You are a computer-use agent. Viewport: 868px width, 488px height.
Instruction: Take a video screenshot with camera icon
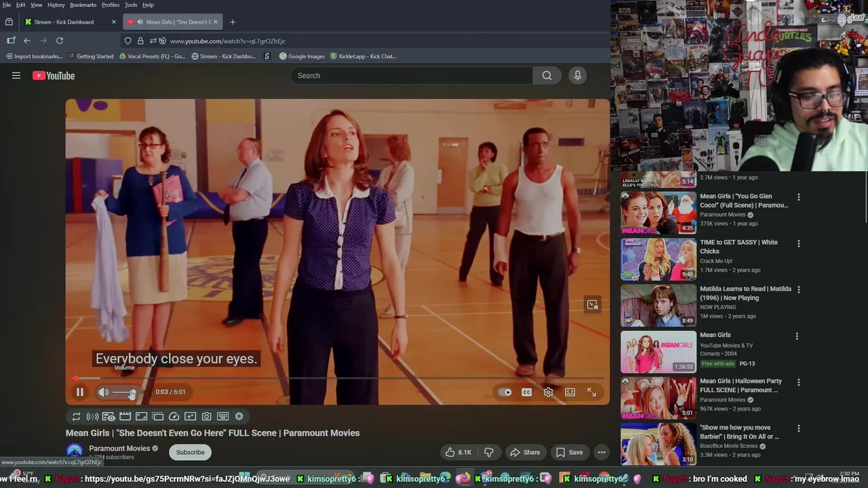tap(206, 416)
